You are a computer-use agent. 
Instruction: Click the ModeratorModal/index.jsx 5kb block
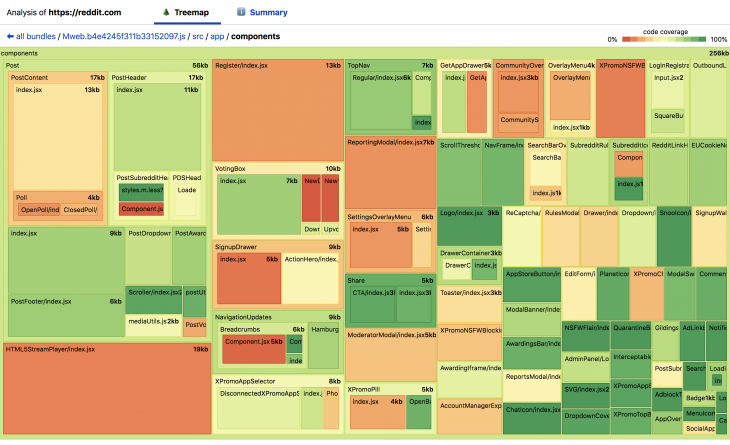(x=391, y=355)
